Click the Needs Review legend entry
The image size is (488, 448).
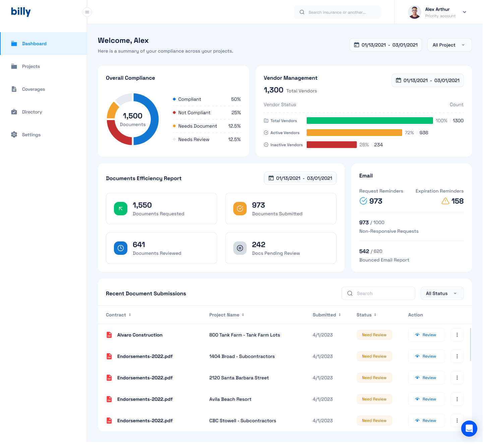coord(207,139)
